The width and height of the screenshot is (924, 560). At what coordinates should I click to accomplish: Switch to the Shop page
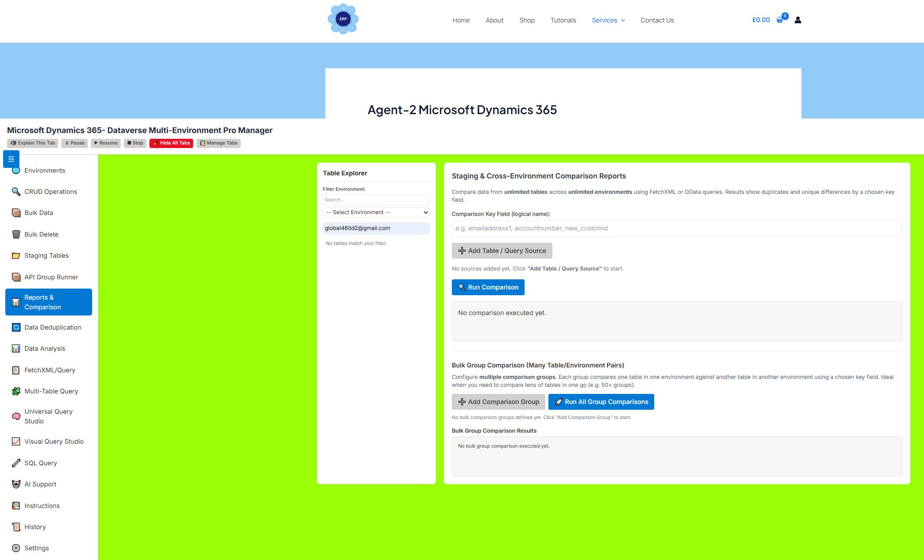[x=527, y=20]
